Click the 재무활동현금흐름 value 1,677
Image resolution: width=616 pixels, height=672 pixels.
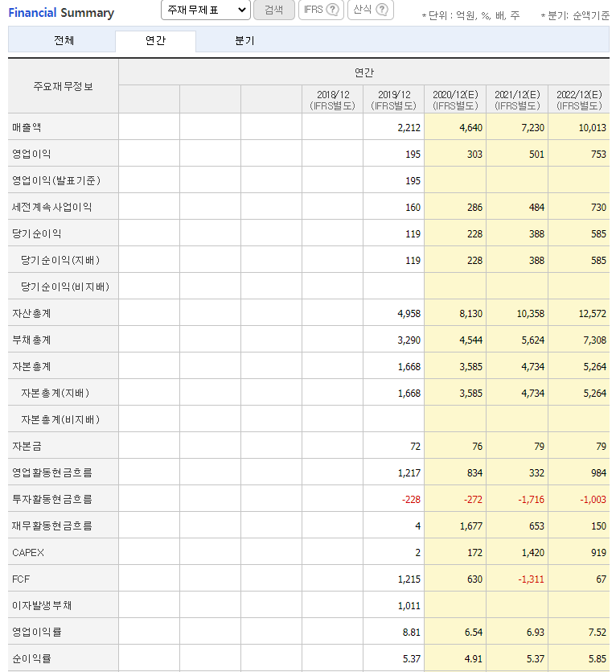(470, 526)
